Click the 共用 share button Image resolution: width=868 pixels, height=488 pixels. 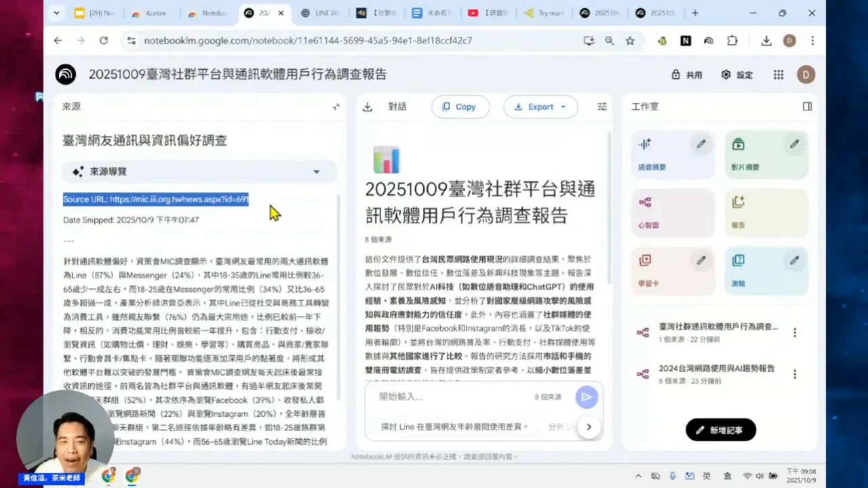(x=686, y=75)
